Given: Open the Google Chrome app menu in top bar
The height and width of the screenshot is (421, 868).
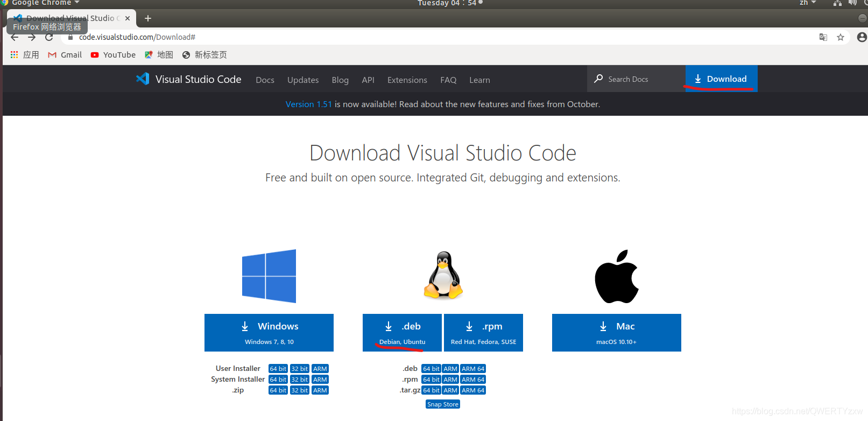Looking at the screenshot, I should tap(41, 3).
